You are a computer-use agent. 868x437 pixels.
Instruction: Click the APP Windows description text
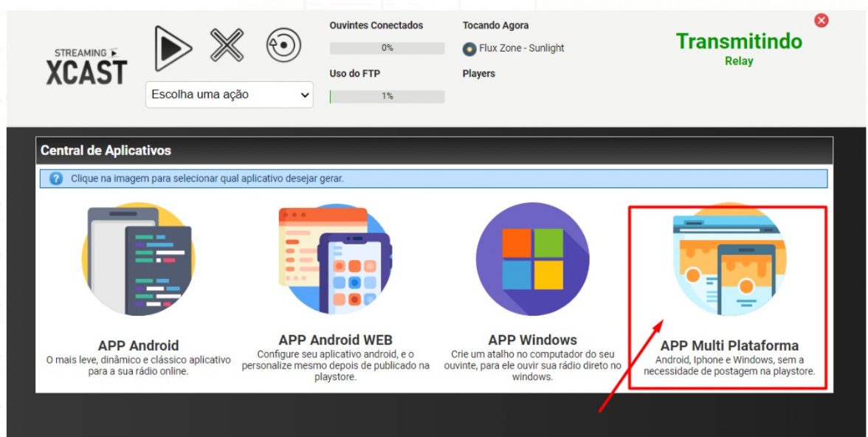[533, 365]
